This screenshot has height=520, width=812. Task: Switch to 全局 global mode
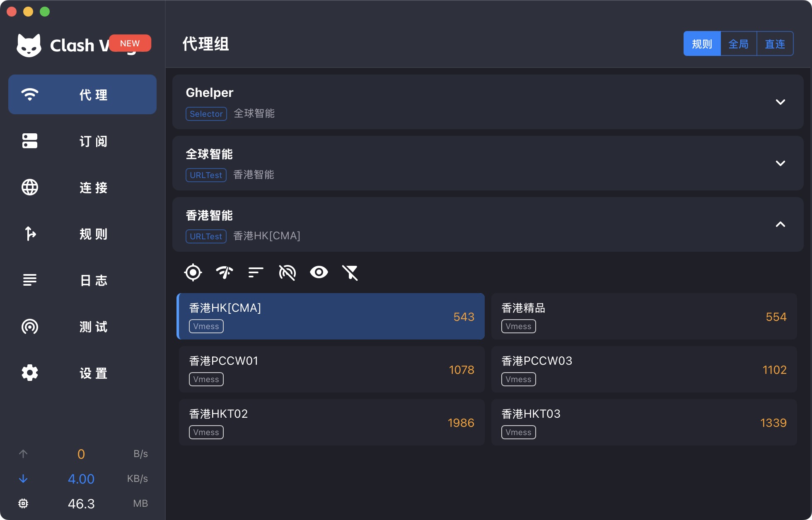pyautogui.click(x=738, y=43)
